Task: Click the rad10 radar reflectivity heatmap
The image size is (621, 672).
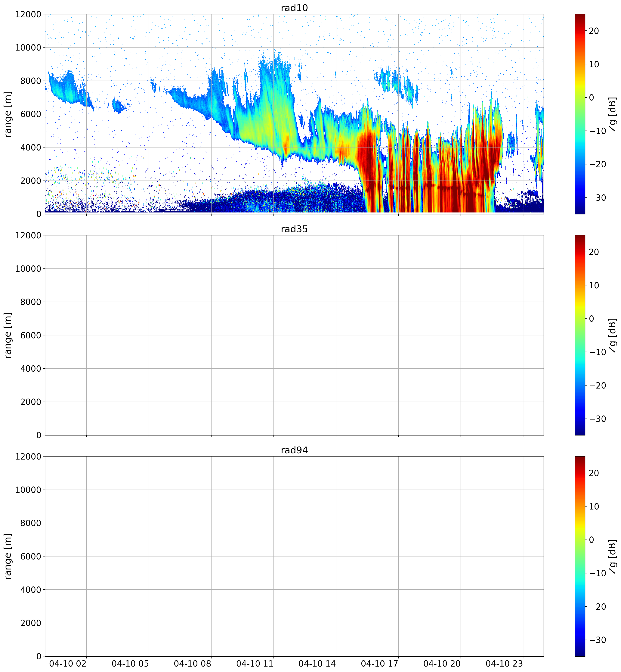Action: tap(294, 114)
